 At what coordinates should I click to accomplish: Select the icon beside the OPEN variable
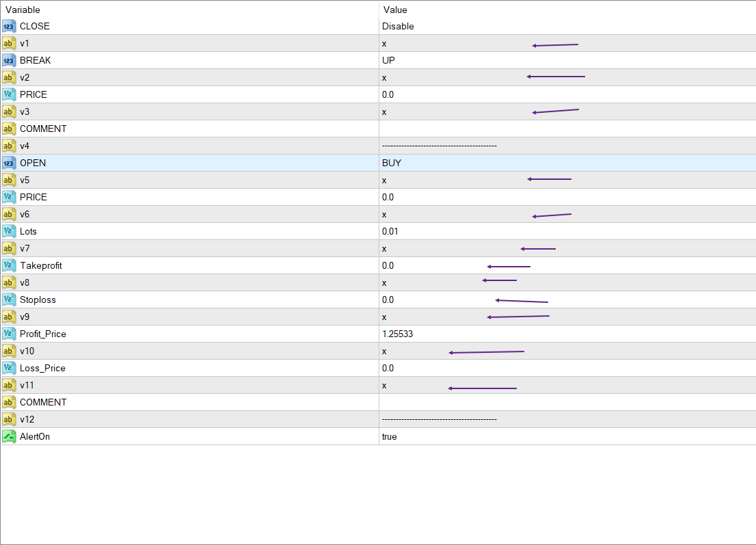(9, 163)
